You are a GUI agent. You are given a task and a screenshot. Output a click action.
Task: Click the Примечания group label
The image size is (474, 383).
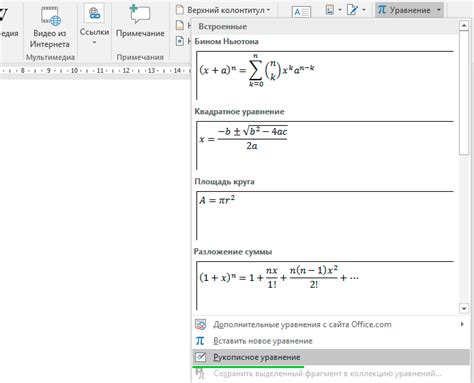click(x=140, y=57)
